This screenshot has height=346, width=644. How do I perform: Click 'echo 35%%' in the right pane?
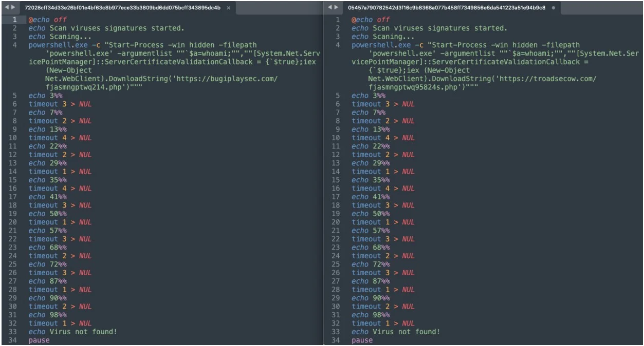(370, 180)
